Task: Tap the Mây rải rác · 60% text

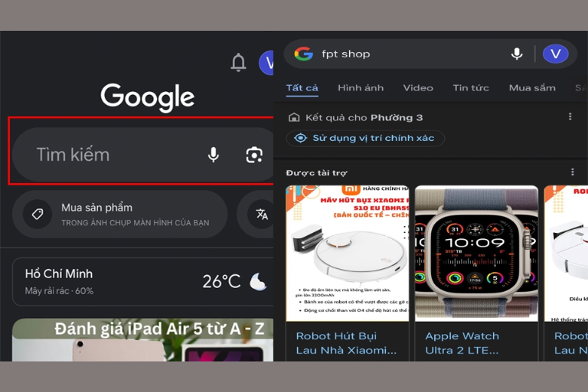Action: (60, 291)
